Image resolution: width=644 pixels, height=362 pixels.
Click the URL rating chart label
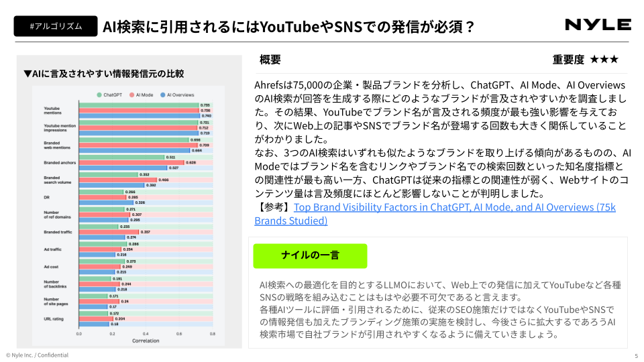pos(53,318)
